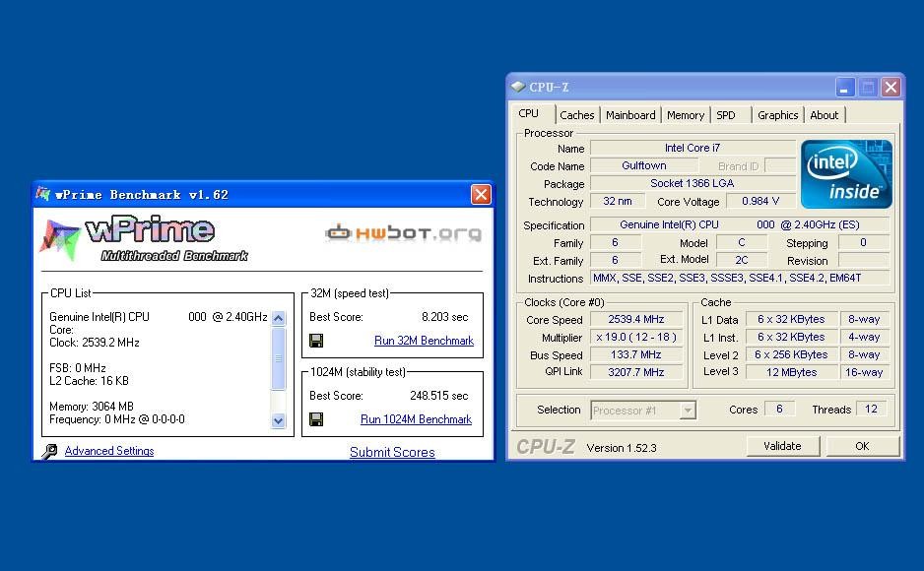Click the CPU-Z title bar chip icon

[x=518, y=87]
